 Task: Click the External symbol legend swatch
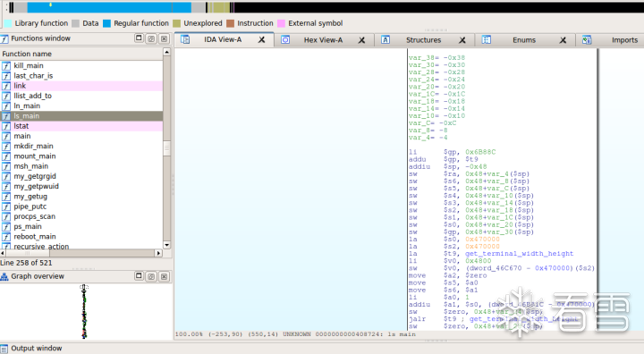(282, 23)
